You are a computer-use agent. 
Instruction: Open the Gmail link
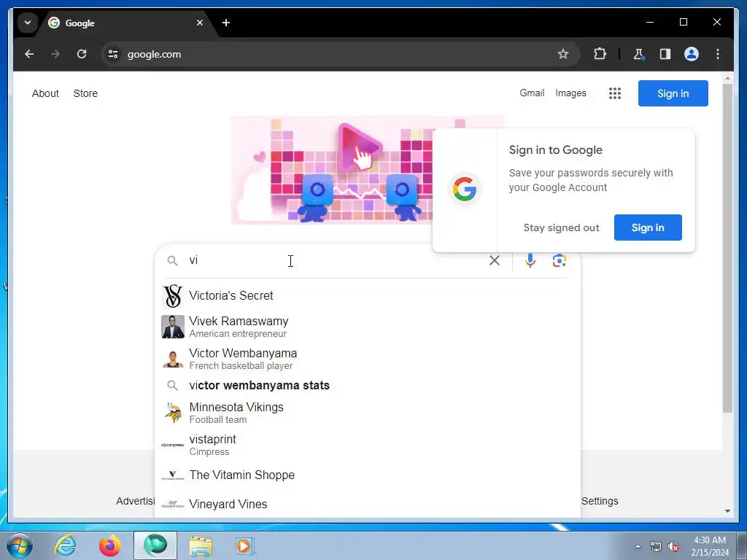[532, 93]
